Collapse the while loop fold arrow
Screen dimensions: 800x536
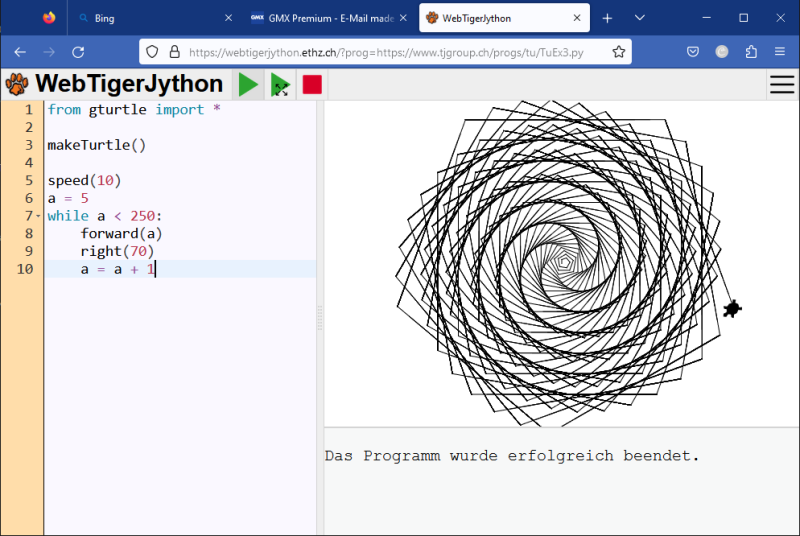pos(38,216)
